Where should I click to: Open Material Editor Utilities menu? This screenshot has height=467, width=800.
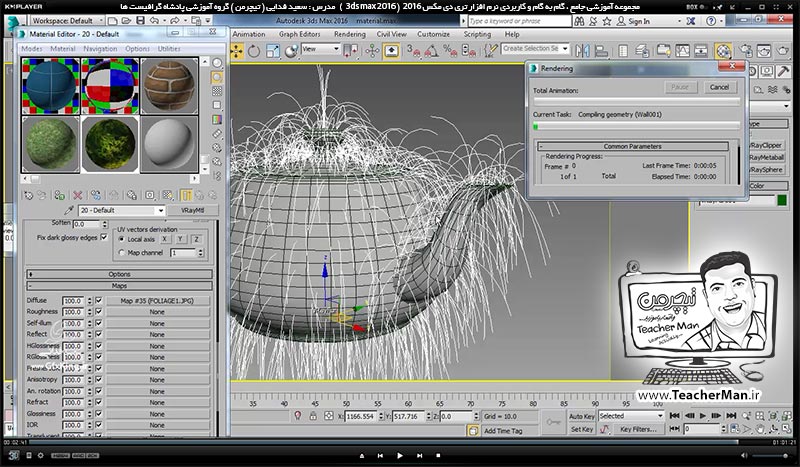point(169,48)
